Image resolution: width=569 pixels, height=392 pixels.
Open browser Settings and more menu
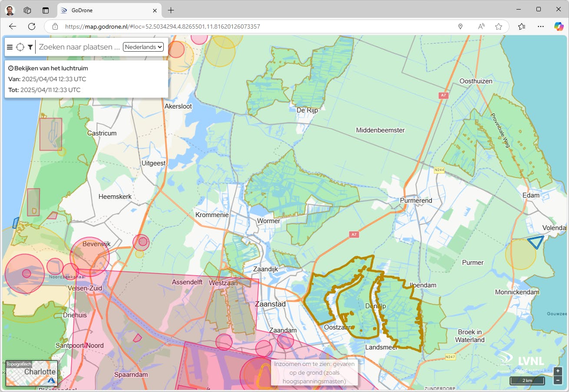click(541, 26)
